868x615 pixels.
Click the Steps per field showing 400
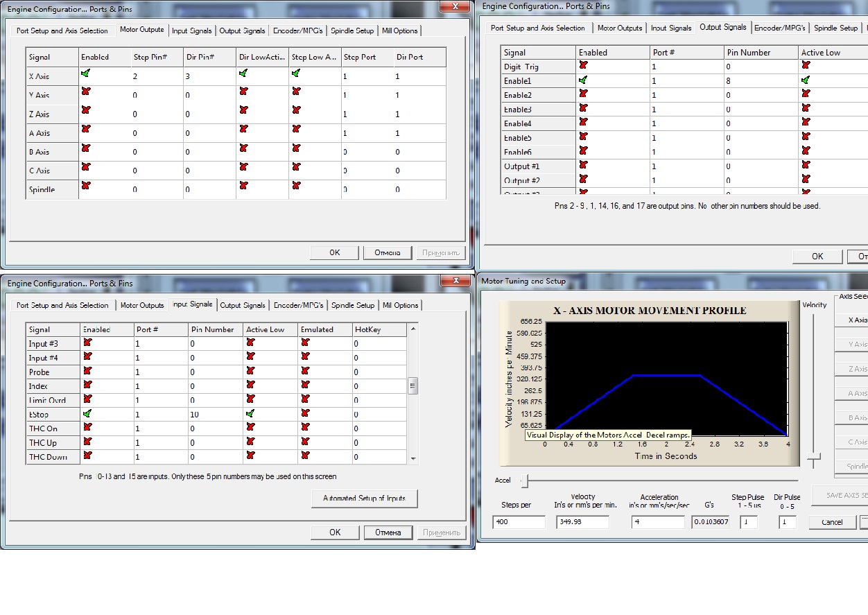(x=519, y=522)
